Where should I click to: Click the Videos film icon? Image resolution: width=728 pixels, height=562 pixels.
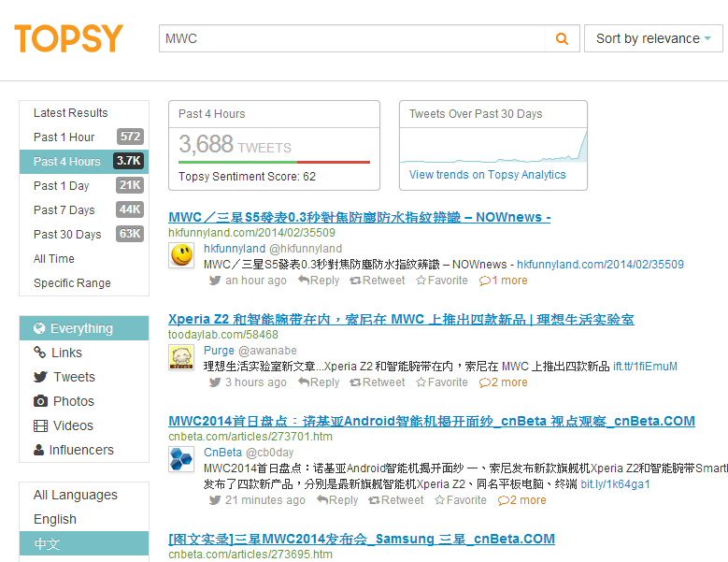(40, 425)
